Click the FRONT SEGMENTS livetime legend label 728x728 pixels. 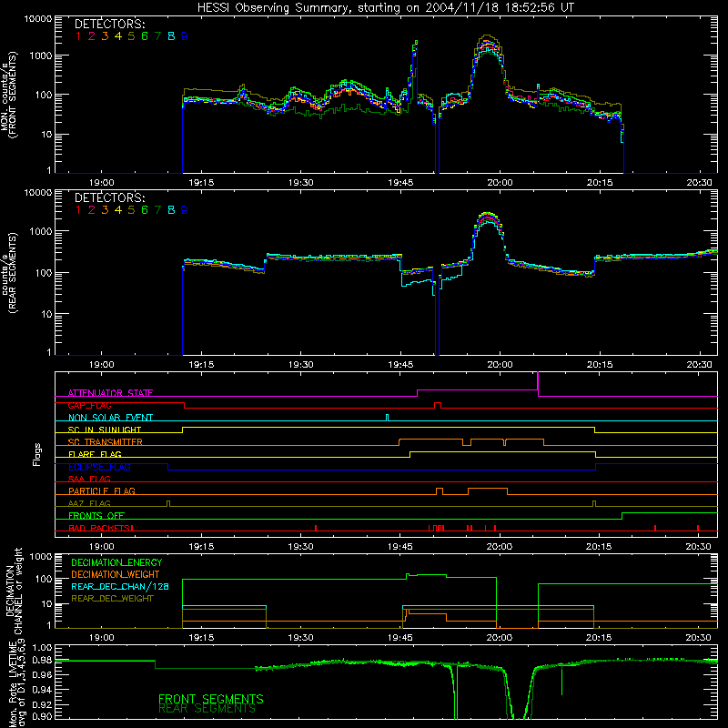[x=211, y=699]
